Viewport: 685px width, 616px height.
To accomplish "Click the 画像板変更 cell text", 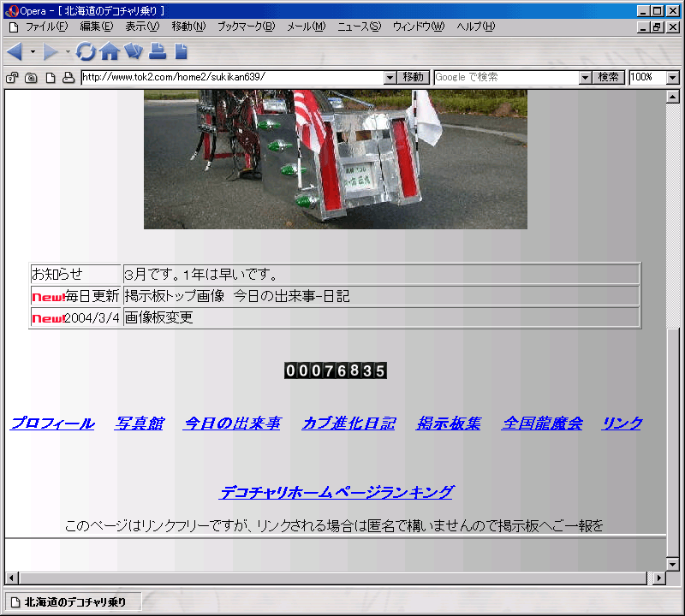I will (x=158, y=317).
